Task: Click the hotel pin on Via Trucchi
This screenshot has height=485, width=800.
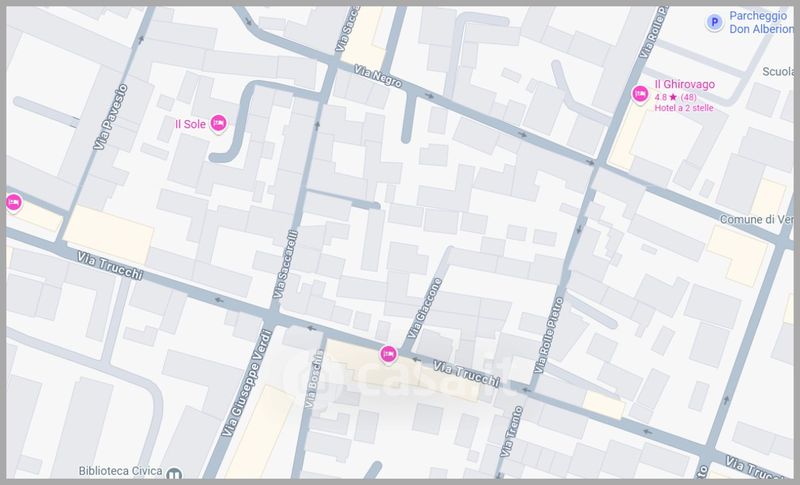Action: click(x=388, y=353)
